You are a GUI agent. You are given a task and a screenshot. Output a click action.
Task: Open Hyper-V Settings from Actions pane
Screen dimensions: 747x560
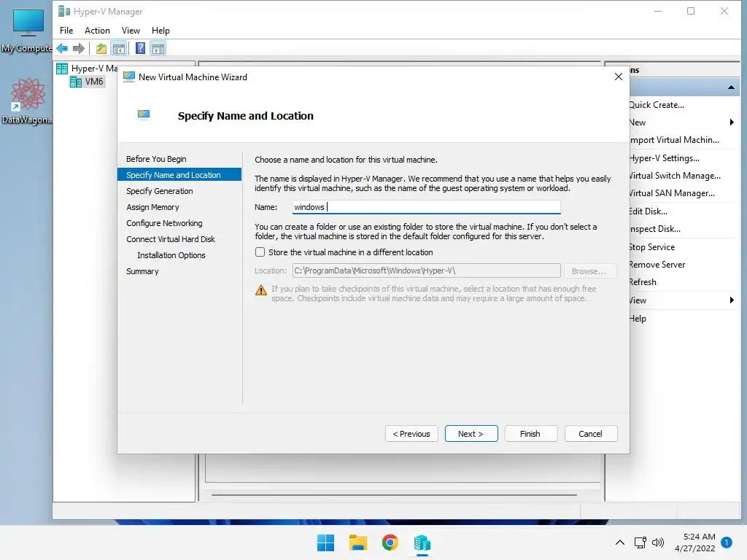pyautogui.click(x=664, y=158)
